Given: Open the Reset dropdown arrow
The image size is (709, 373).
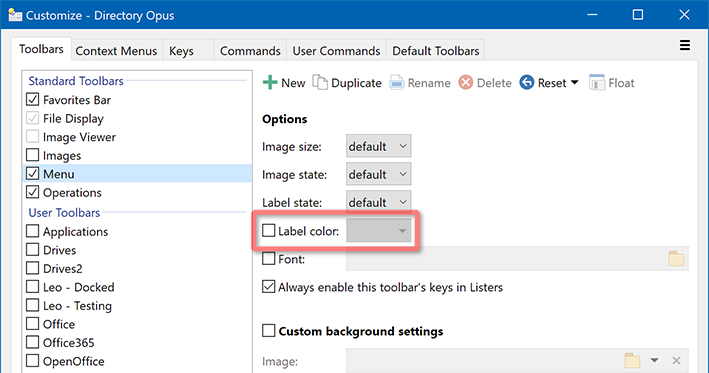Looking at the screenshot, I should click(575, 83).
